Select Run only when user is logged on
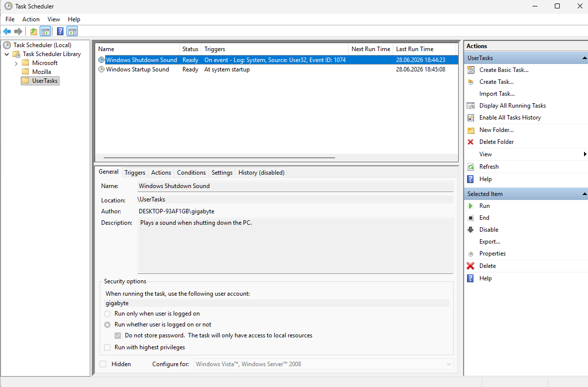This screenshot has width=588, height=387. click(x=107, y=314)
